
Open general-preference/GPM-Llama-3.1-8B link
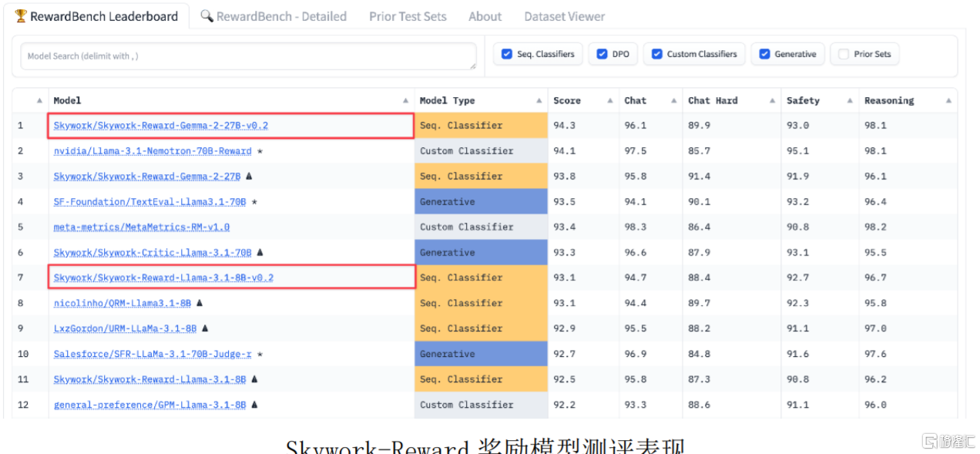150,405
